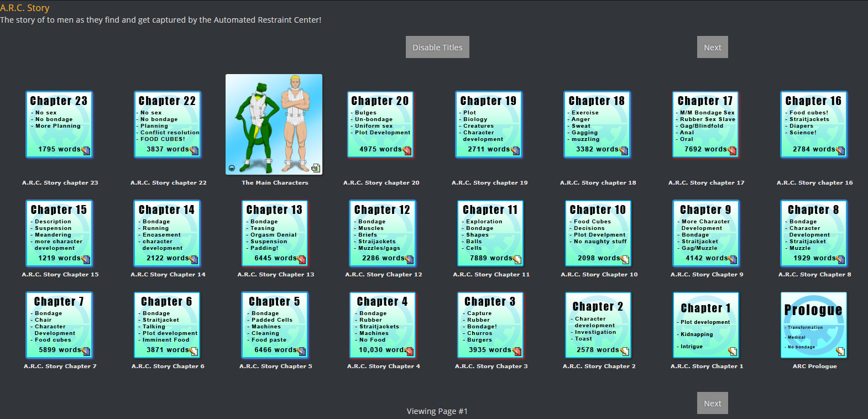Click the 'A.R.C. Story Chapter 4' title link
868x419 pixels.
click(x=384, y=366)
